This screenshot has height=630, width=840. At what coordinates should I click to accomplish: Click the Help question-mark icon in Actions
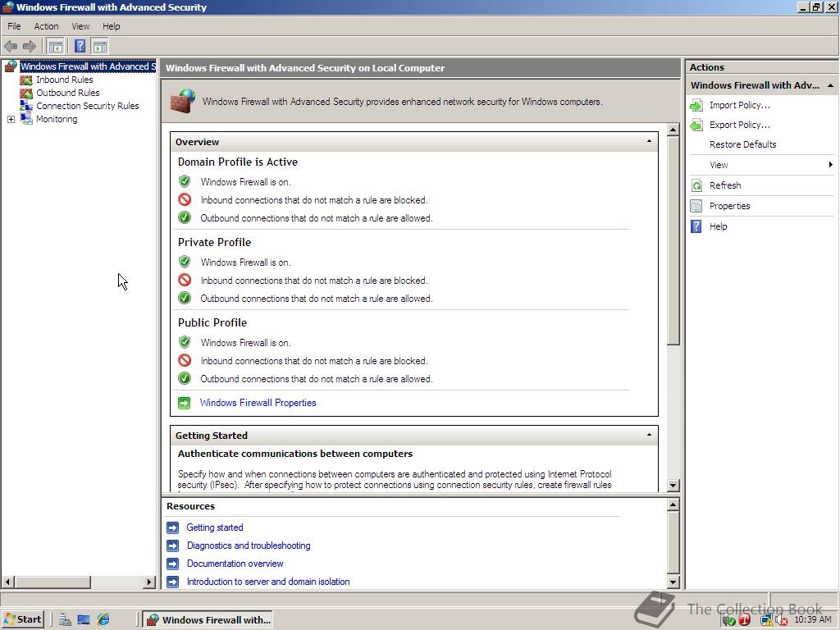[x=696, y=226]
